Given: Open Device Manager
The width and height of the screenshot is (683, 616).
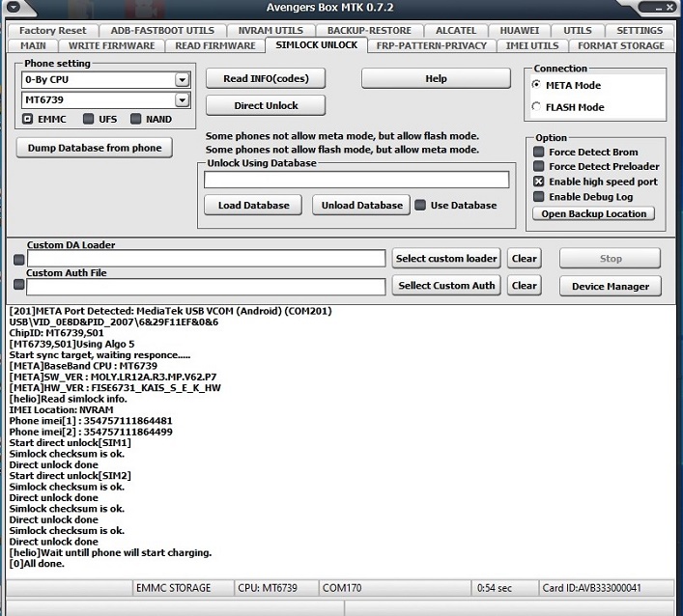Looking at the screenshot, I should coord(611,287).
